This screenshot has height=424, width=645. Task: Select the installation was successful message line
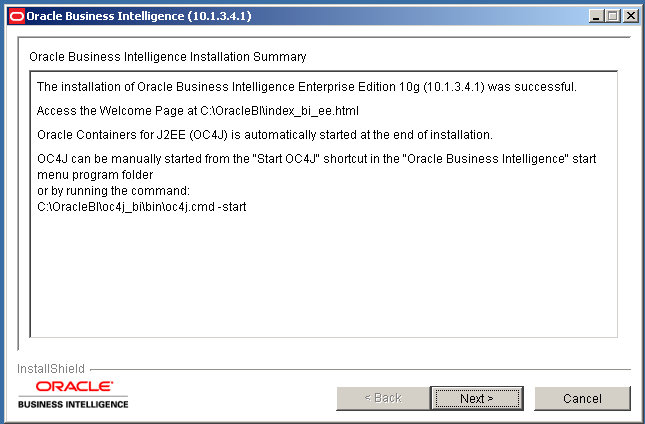(x=306, y=87)
